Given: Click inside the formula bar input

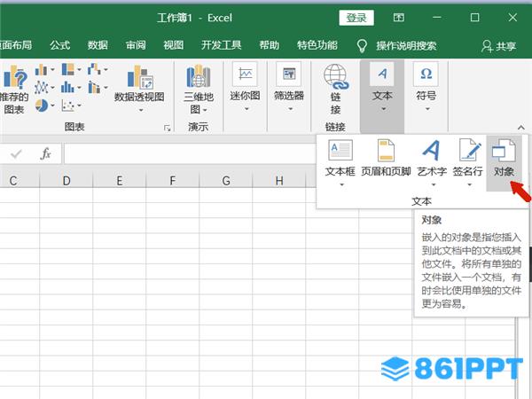Looking at the screenshot, I should [190, 154].
